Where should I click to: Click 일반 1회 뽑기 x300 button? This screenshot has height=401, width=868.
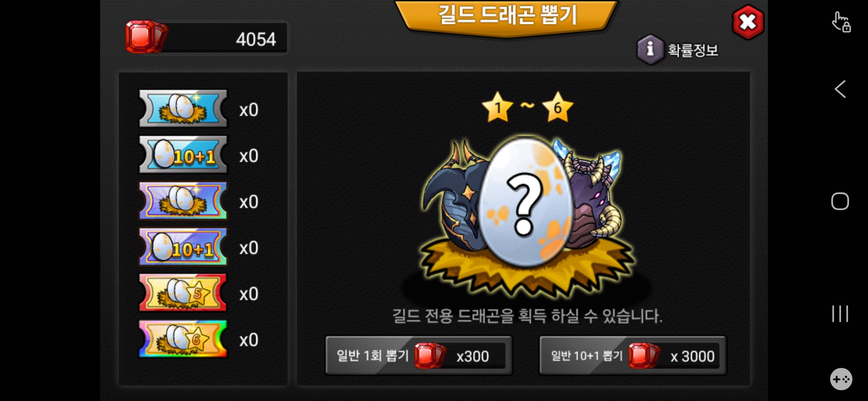point(419,356)
